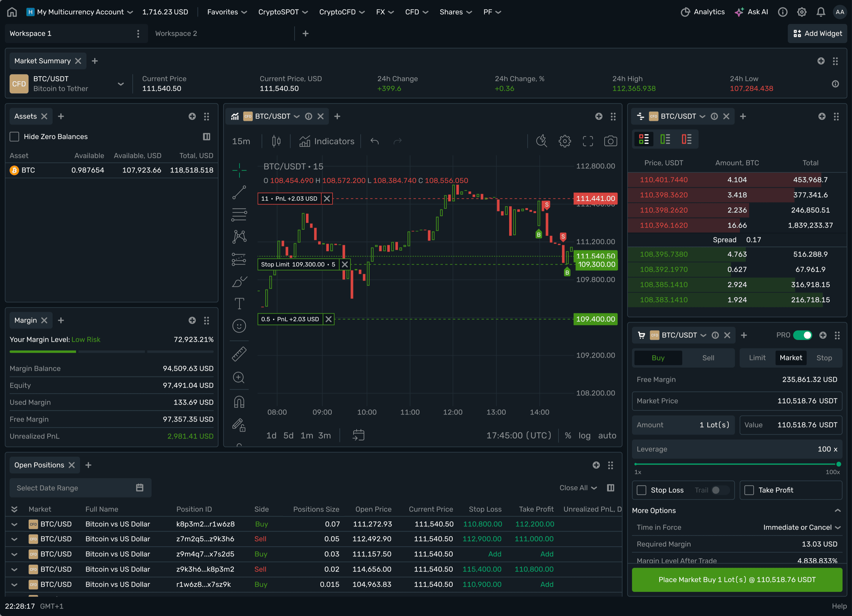Open Indicators on the chart
This screenshot has width=852, height=616.
click(x=326, y=141)
